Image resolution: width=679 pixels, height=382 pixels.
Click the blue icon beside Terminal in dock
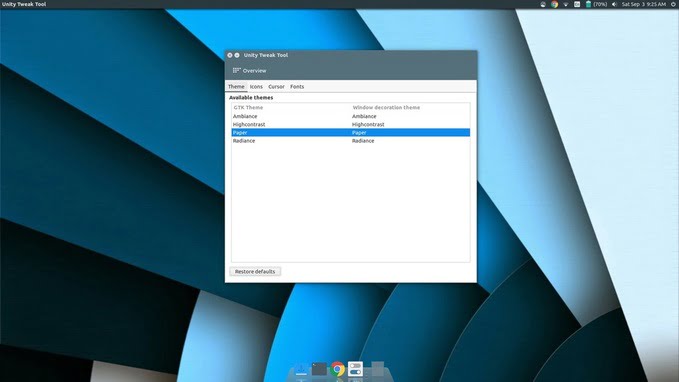(x=301, y=369)
